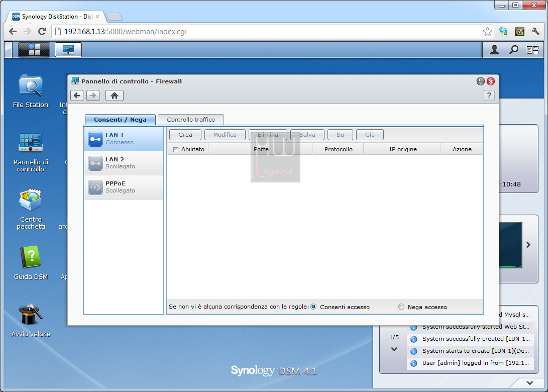Click log entry 'System starts to create [LUN-1]'
548x392 pixels.
[x=471, y=351]
